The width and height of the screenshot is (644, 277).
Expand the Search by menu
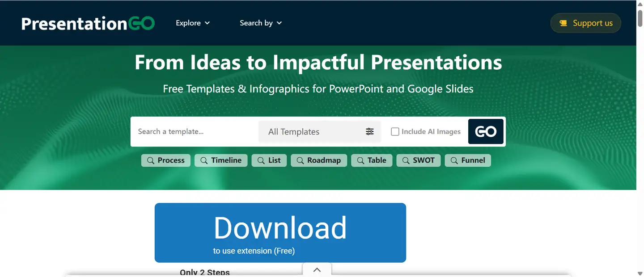(261, 23)
